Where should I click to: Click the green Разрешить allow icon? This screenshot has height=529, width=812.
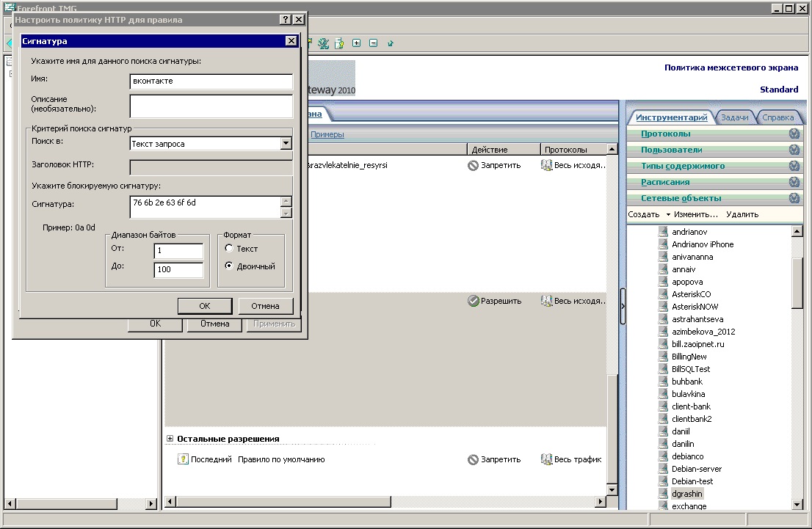point(473,301)
